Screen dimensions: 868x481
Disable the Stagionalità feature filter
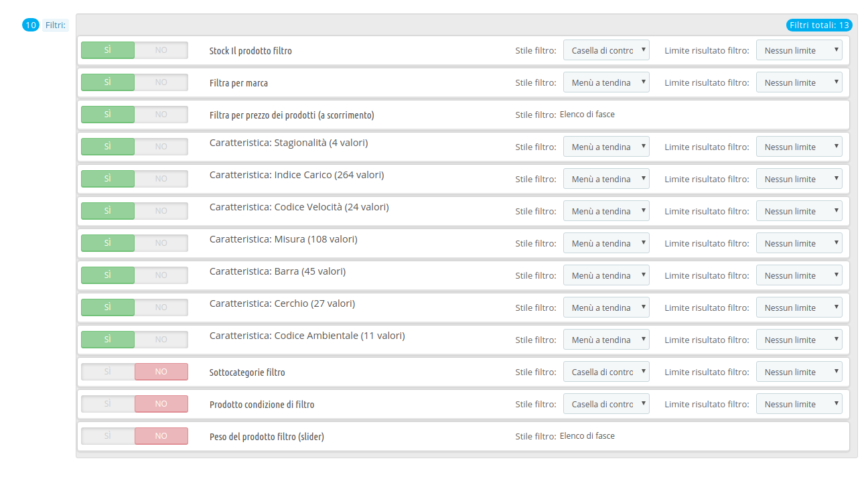pos(161,147)
